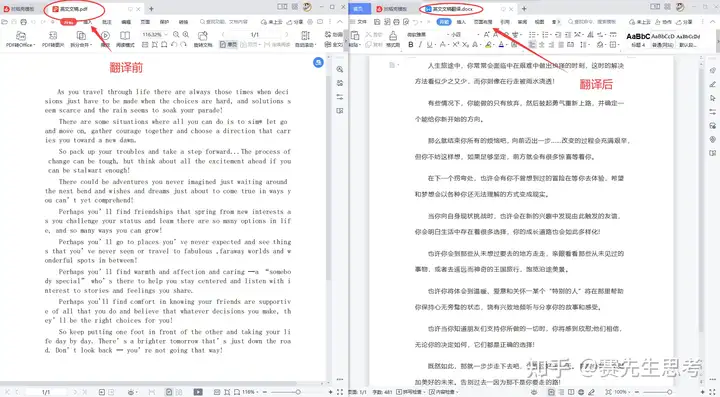
Task: Click blue translate badge on PDF page
Action: click(318, 62)
